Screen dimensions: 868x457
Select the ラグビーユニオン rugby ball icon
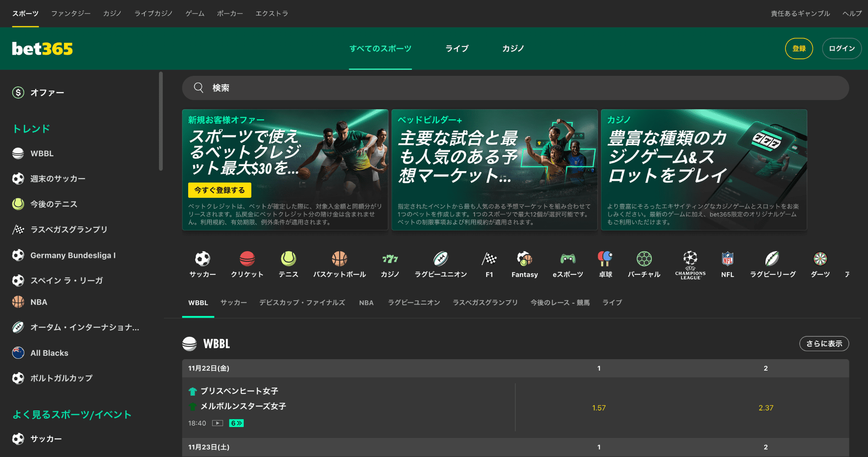(x=441, y=258)
